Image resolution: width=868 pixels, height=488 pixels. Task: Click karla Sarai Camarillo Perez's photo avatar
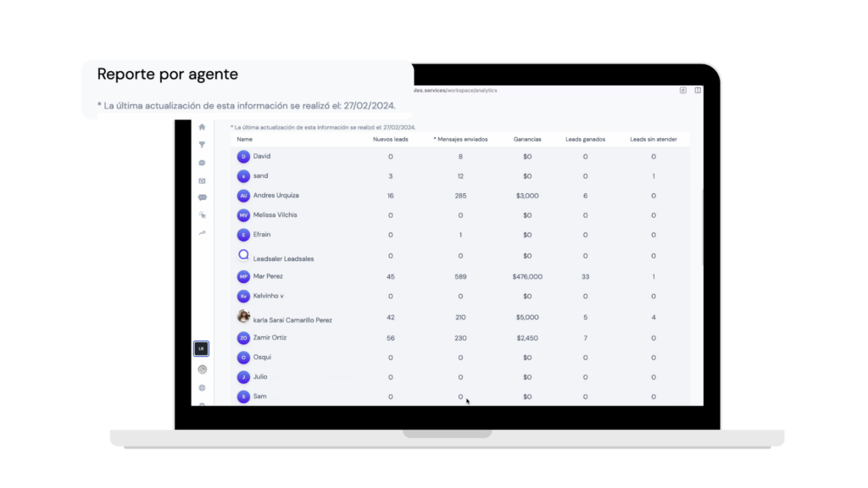243,317
